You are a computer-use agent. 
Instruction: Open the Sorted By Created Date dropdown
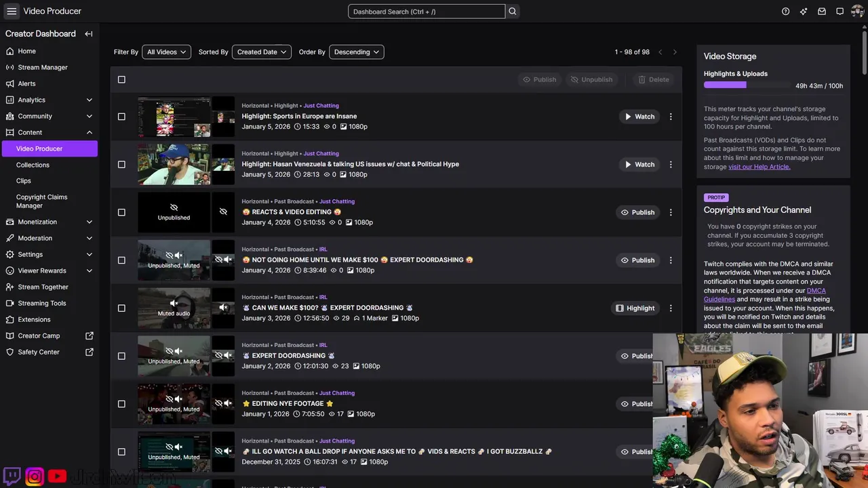point(262,52)
